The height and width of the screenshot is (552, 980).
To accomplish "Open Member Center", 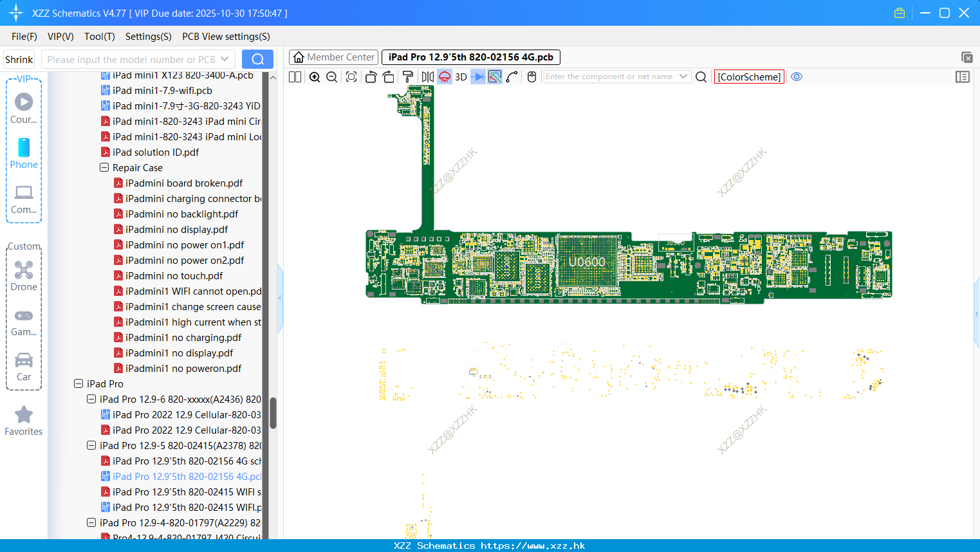I will tap(334, 57).
